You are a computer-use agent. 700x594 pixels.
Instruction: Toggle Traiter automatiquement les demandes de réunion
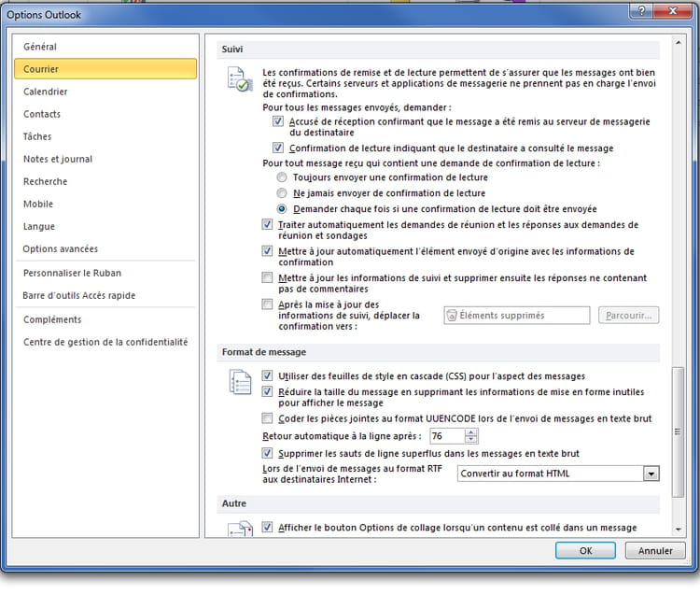pos(267,224)
